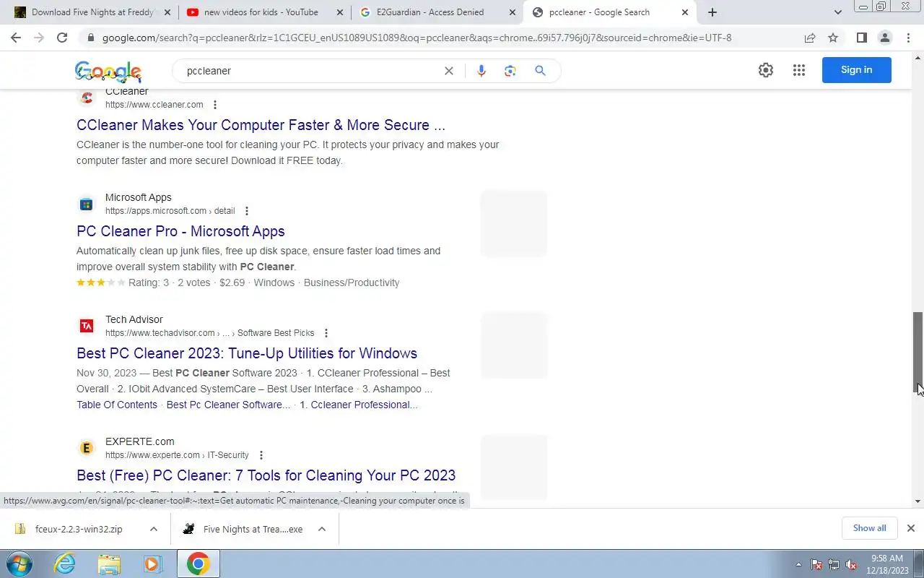
Task: Open Google apps grid
Action: (x=798, y=70)
